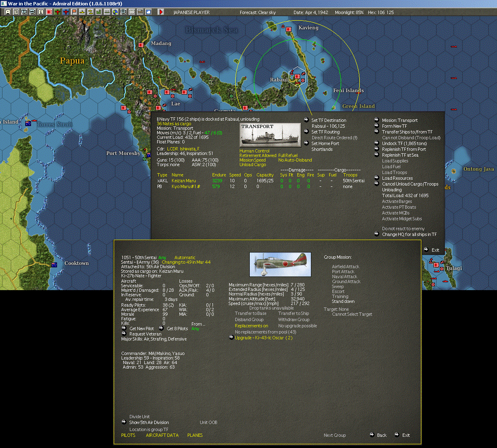Click Transfer Ships to/from TF
497x448 pixels.
tap(407, 132)
